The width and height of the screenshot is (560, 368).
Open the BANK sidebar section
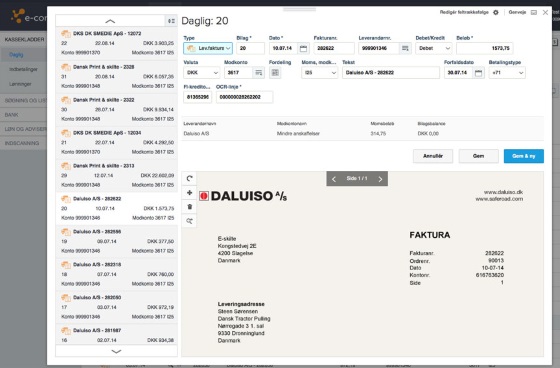coord(23,115)
